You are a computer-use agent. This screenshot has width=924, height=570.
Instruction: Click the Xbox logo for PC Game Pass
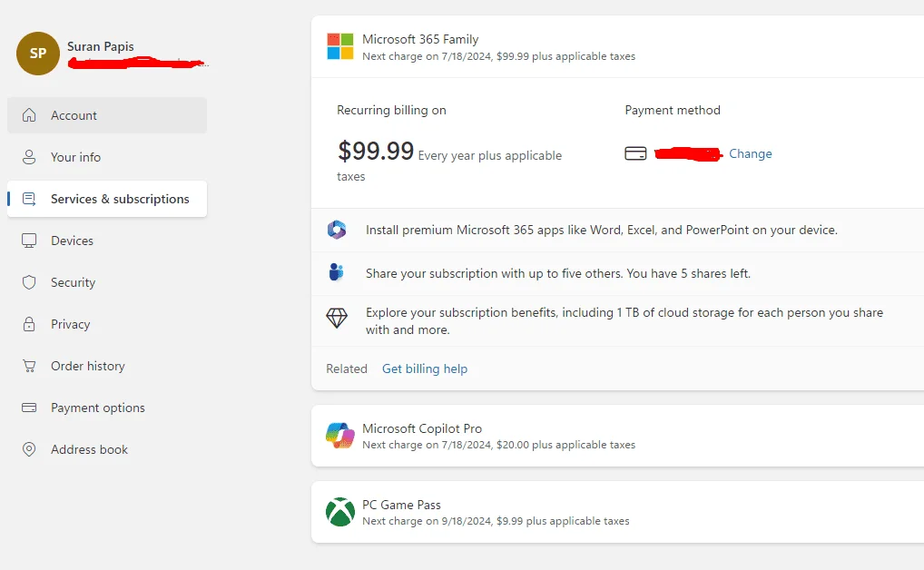point(340,512)
